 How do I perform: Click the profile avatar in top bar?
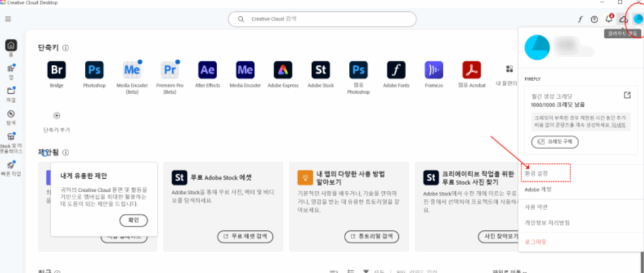[x=638, y=19]
